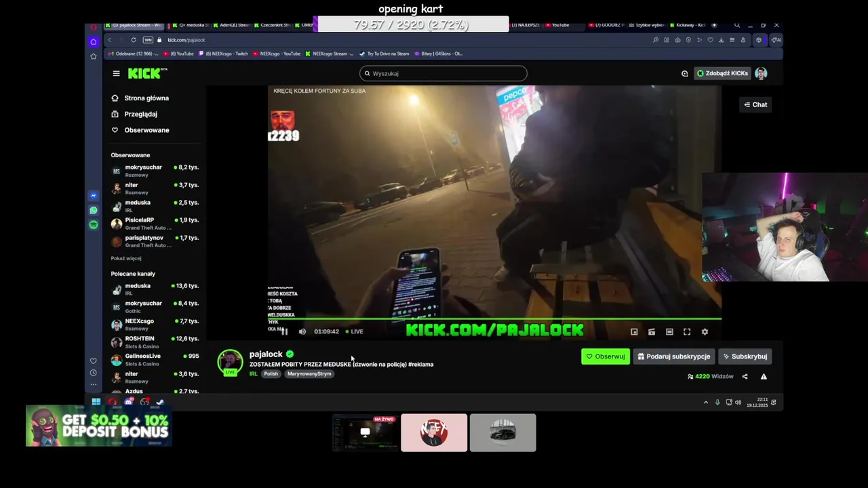
Task: Focus the Wyszukaj search field
Action: [x=443, y=73]
